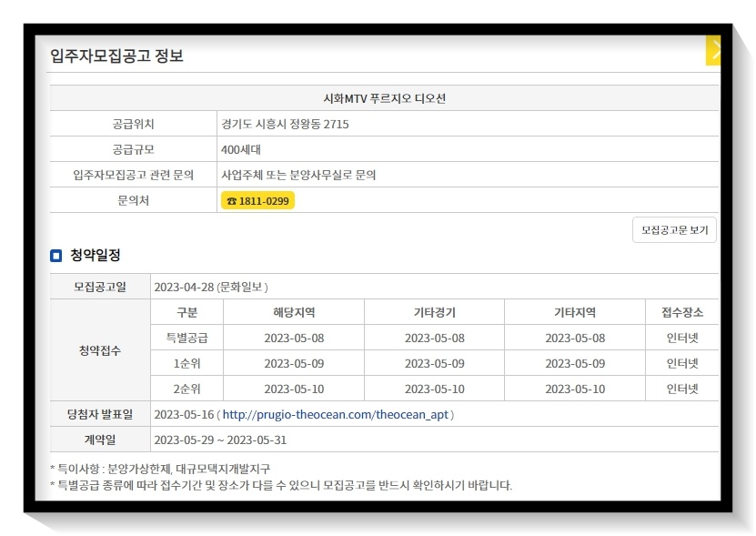Select 특별공급 기타지역 date 2023-05-08
Viewport: 756px width, 536px height.
tap(575, 338)
